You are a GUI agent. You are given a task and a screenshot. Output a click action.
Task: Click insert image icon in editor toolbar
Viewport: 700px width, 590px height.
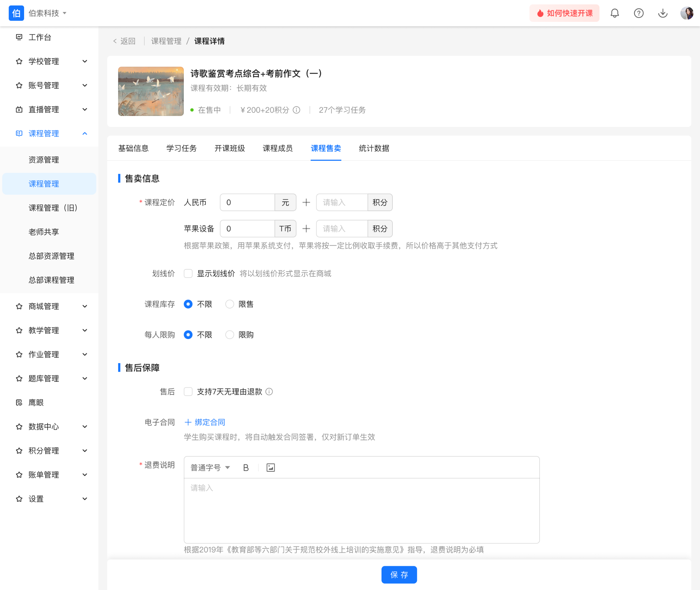[271, 468]
